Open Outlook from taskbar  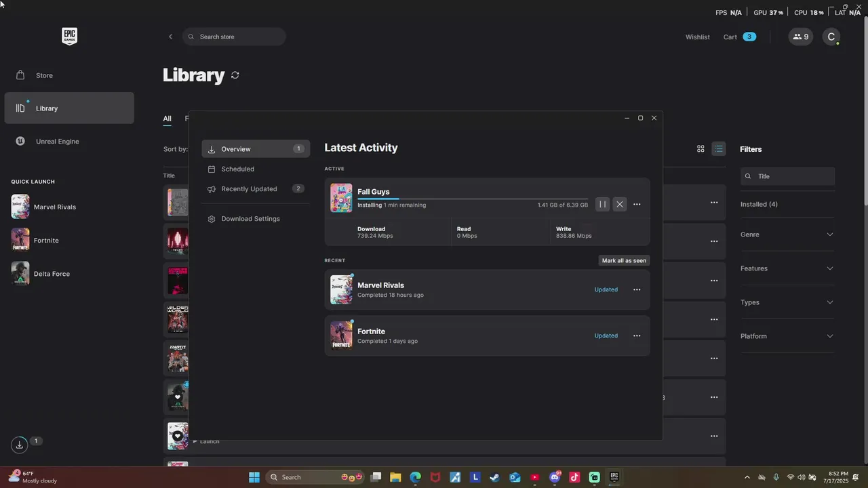pos(515,477)
